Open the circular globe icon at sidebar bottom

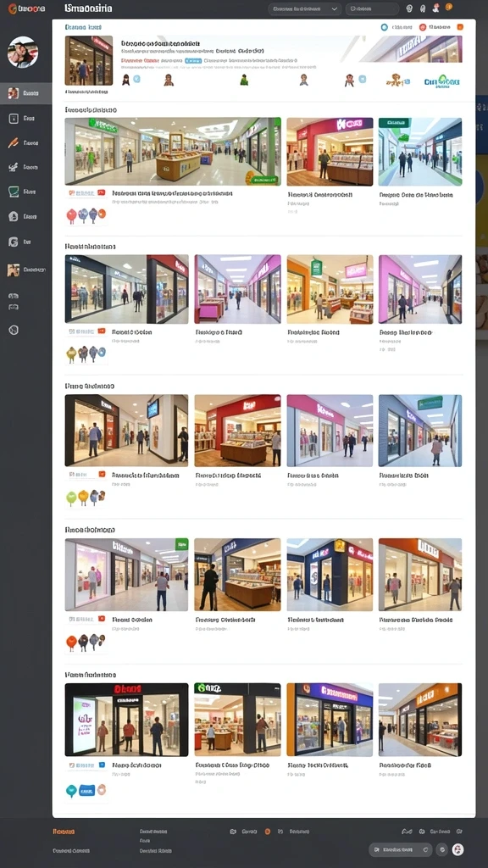point(14,330)
